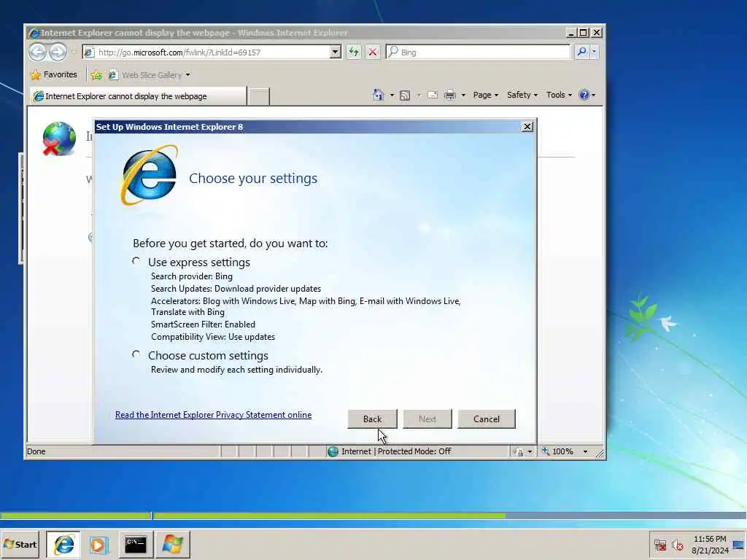747x560 pixels.
Task: Click the page icon in address bar
Action: pyautogui.click(x=89, y=52)
